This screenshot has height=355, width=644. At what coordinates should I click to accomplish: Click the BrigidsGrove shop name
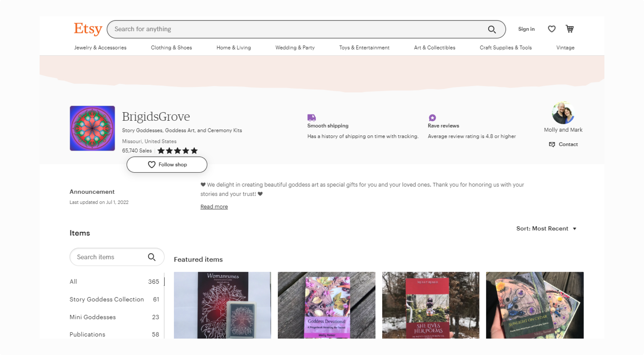point(156,117)
